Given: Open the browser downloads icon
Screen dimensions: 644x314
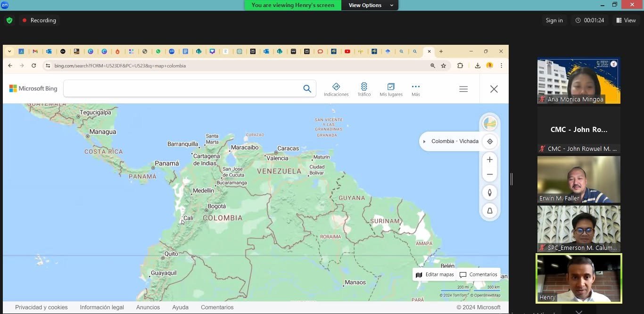Looking at the screenshot, I should coord(478,66).
